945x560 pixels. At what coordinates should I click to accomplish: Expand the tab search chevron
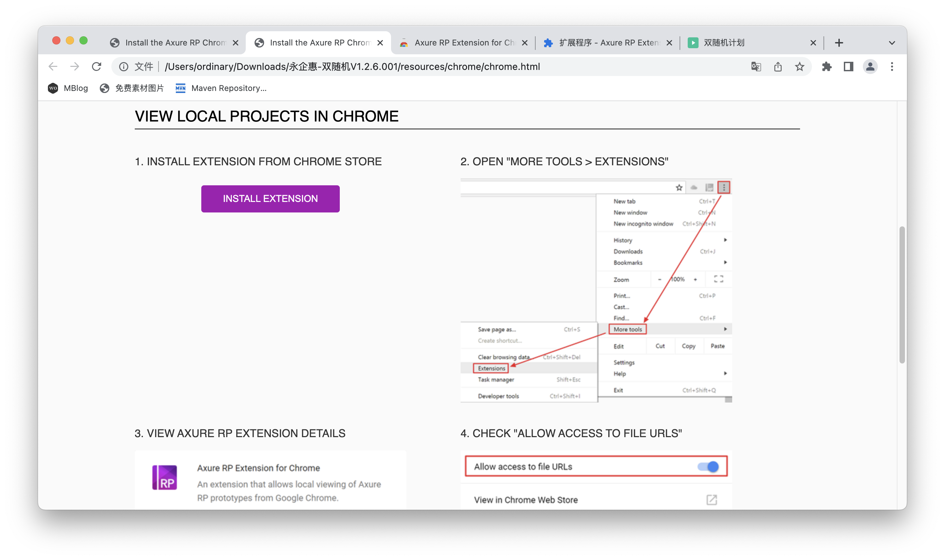click(892, 43)
